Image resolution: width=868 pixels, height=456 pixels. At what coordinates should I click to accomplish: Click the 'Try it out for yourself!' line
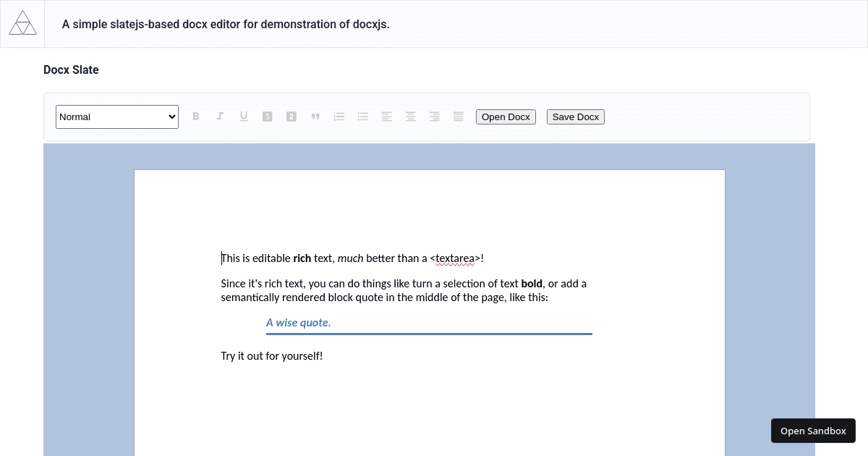point(272,356)
